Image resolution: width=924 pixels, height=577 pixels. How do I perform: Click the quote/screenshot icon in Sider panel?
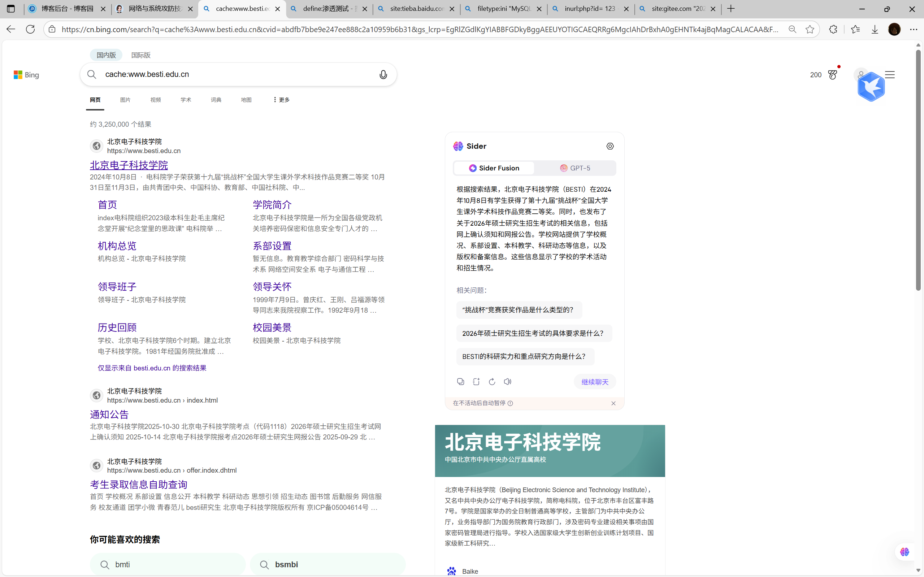pos(476,382)
